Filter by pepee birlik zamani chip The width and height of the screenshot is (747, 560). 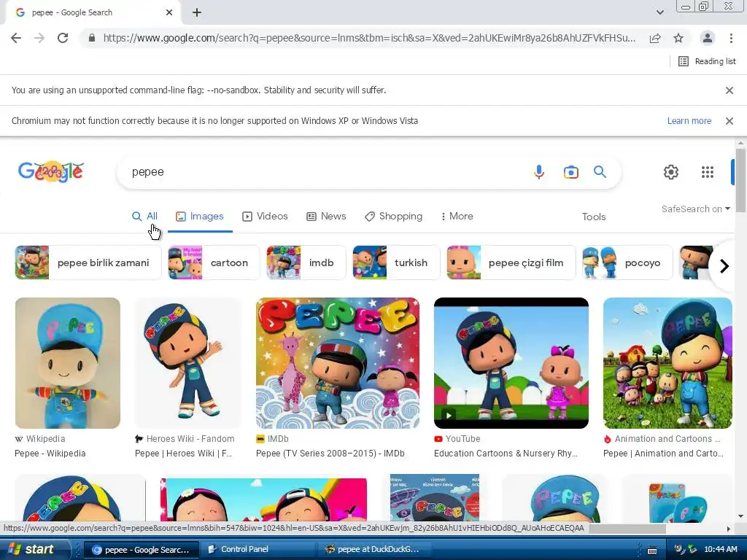(88, 262)
